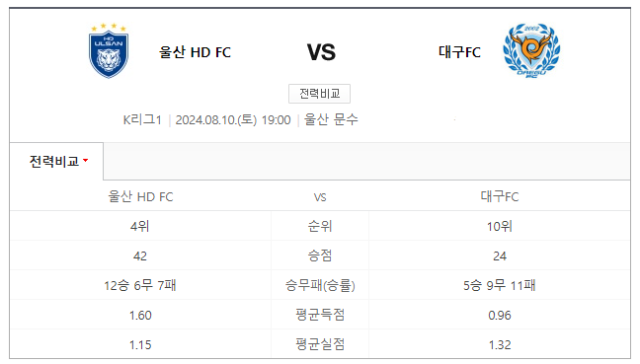Click the K리그1 league label
Viewport: 640px width, 364px height.
(142, 119)
